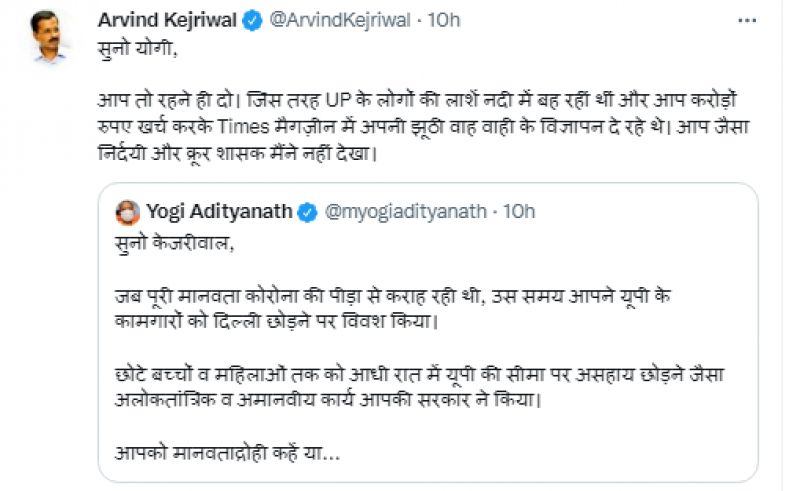The height and width of the screenshot is (491, 800).
Task: Click Yogi Adityanath's small avatar in quoted tweet
Action: pos(128,211)
